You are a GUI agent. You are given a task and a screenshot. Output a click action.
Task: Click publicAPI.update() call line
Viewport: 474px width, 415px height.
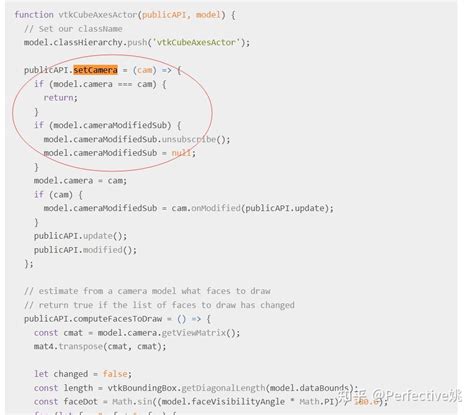coord(80,236)
